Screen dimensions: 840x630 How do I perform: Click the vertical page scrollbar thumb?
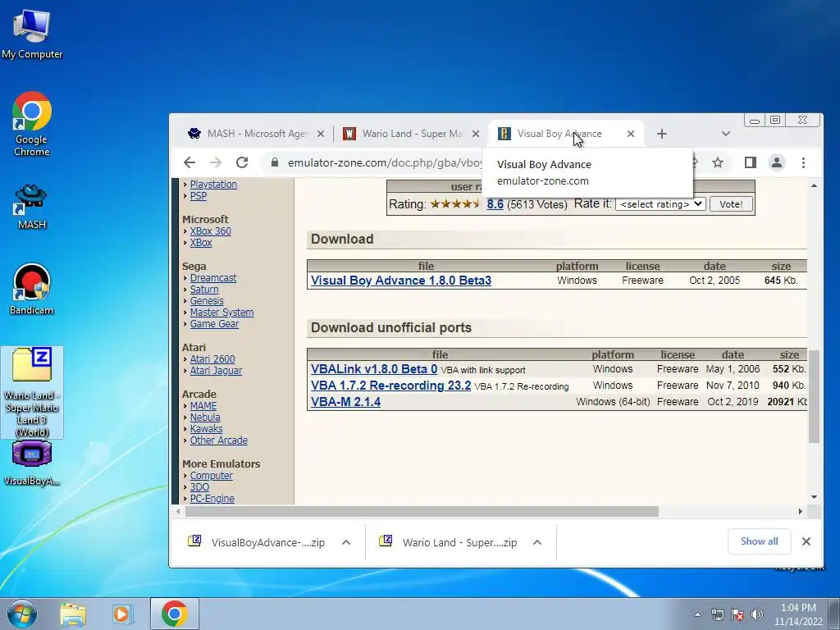pyautogui.click(x=814, y=396)
